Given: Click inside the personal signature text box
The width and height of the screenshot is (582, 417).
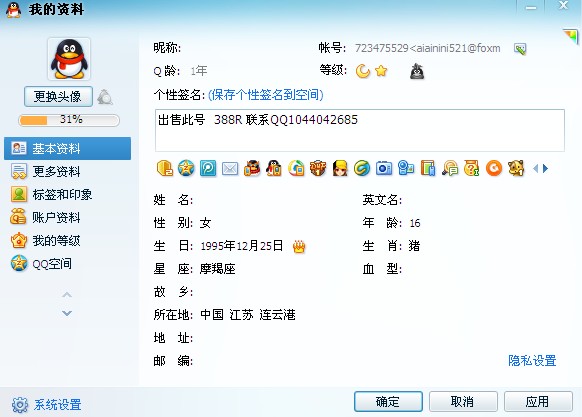Looking at the screenshot, I should pos(360,130).
